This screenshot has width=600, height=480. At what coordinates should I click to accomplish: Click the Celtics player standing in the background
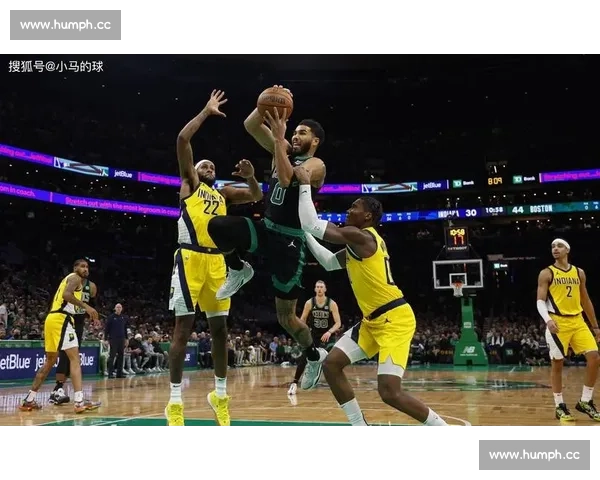pyautogui.click(x=320, y=318)
